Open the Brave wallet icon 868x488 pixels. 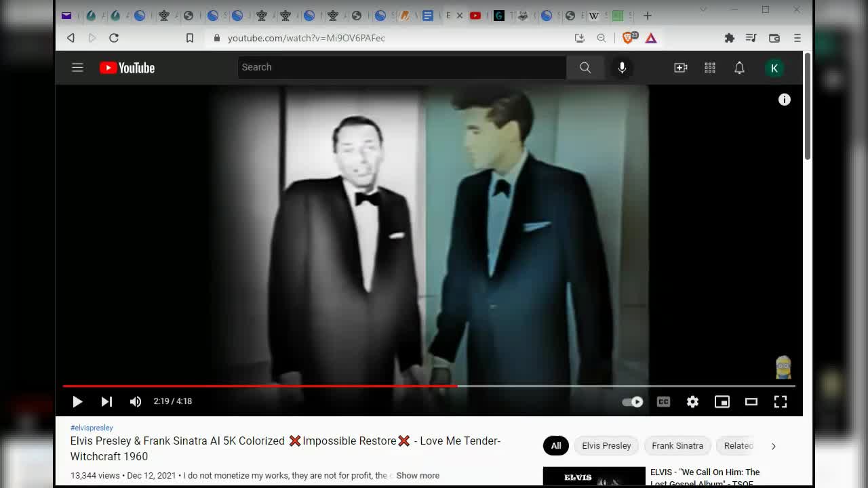774,38
